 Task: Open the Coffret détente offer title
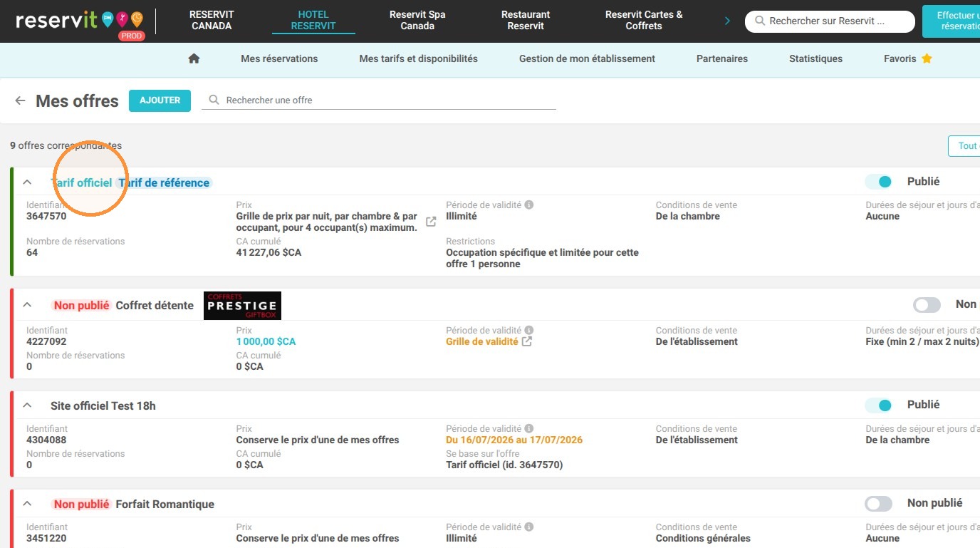click(x=155, y=305)
